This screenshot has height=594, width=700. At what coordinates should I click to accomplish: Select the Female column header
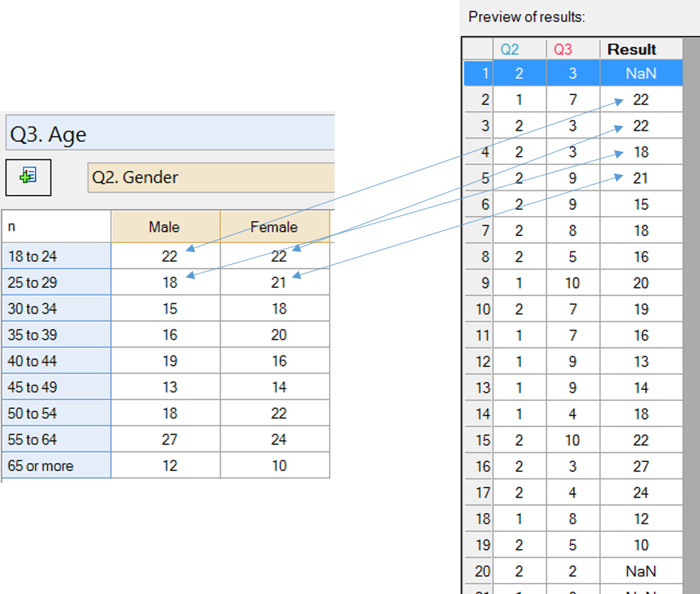[x=275, y=226]
